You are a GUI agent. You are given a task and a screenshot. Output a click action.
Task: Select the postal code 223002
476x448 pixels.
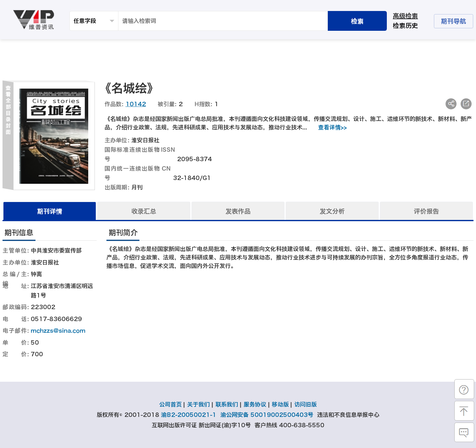(43, 307)
